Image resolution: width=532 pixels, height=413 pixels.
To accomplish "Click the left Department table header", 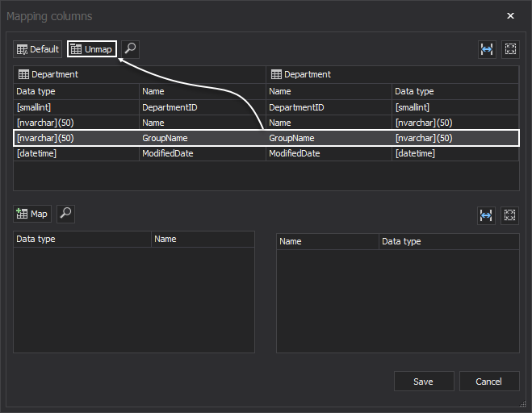I will [140, 74].
